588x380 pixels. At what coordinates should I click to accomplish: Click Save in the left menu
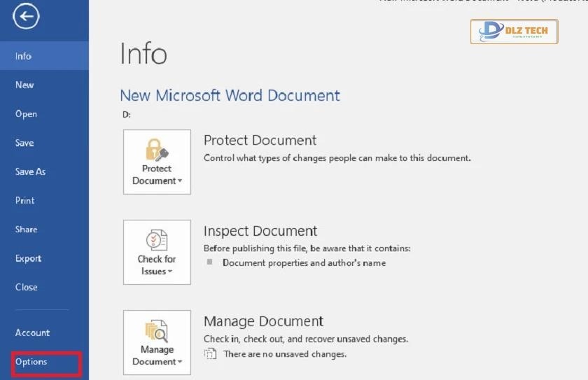(24, 143)
